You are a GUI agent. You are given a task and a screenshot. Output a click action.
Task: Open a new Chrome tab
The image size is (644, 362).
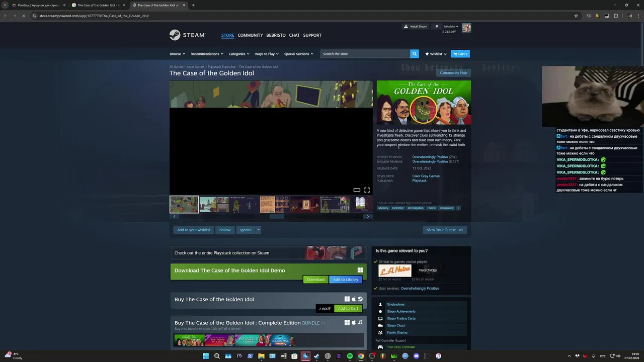pos(193,5)
